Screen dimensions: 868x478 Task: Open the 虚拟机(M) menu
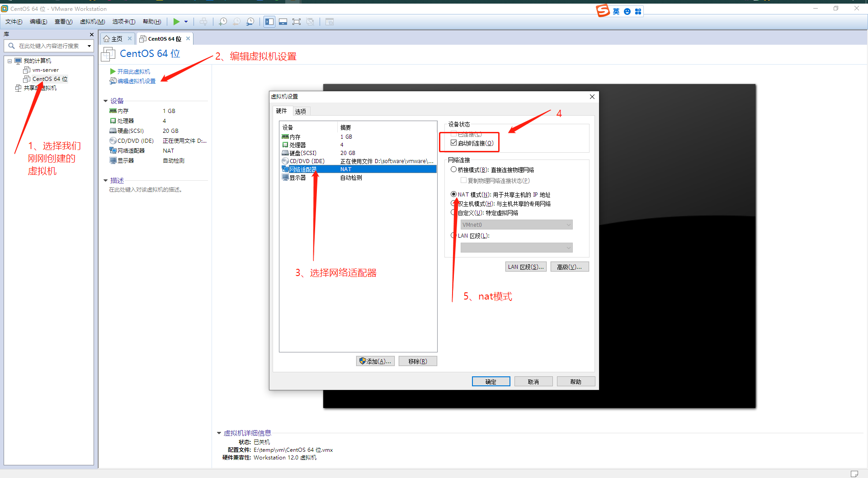92,21
